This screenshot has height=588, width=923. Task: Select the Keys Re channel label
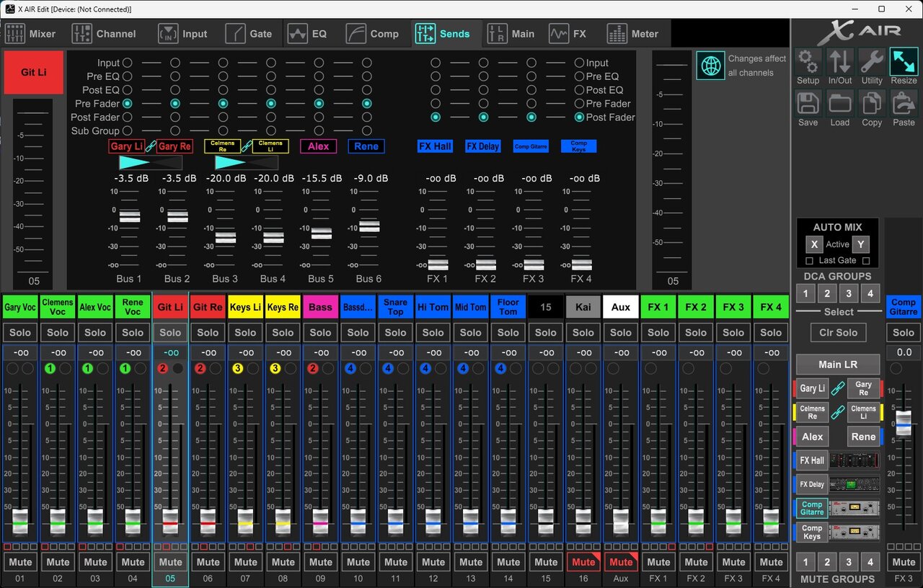click(x=283, y=307)
